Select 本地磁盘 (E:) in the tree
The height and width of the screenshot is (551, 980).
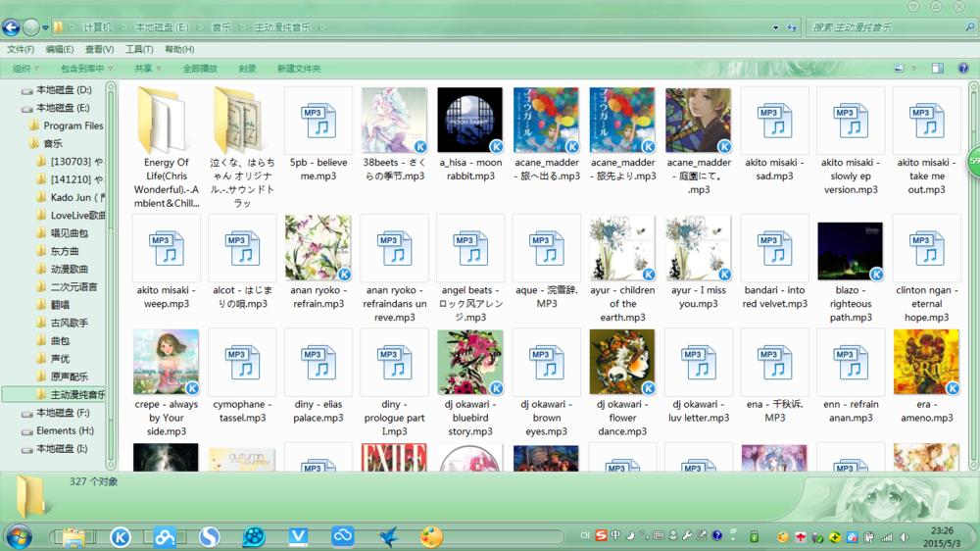(63, 108)
